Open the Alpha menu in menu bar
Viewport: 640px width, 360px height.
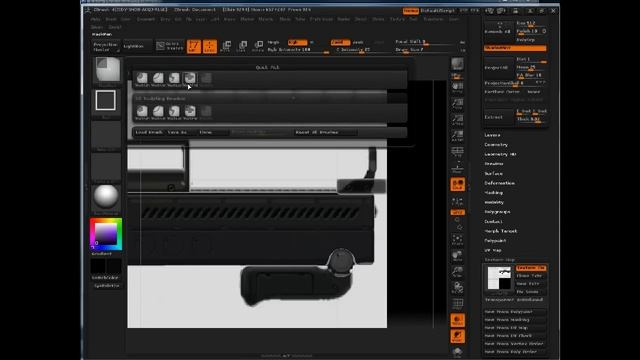[96, 19]
